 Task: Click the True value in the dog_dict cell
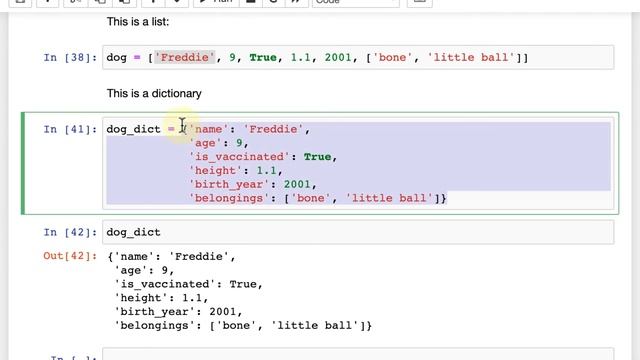pos(318,157)
